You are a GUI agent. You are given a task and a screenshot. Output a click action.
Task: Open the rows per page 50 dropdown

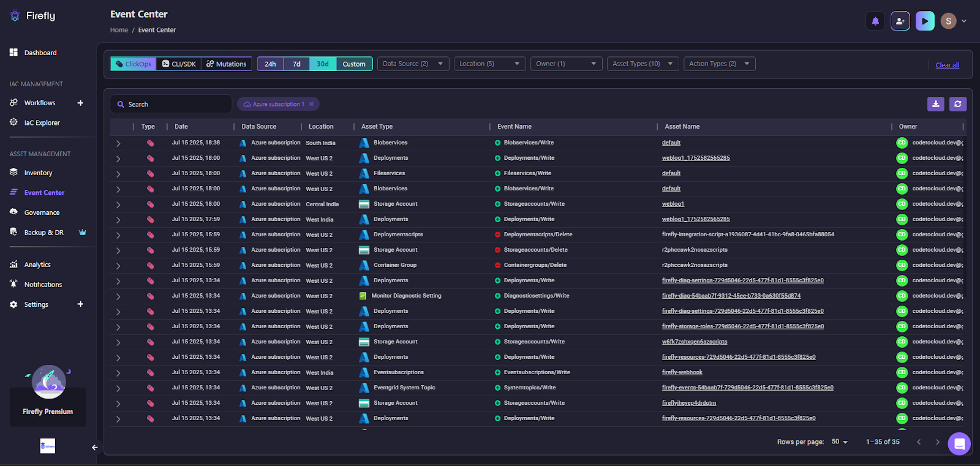coord(840,442)
